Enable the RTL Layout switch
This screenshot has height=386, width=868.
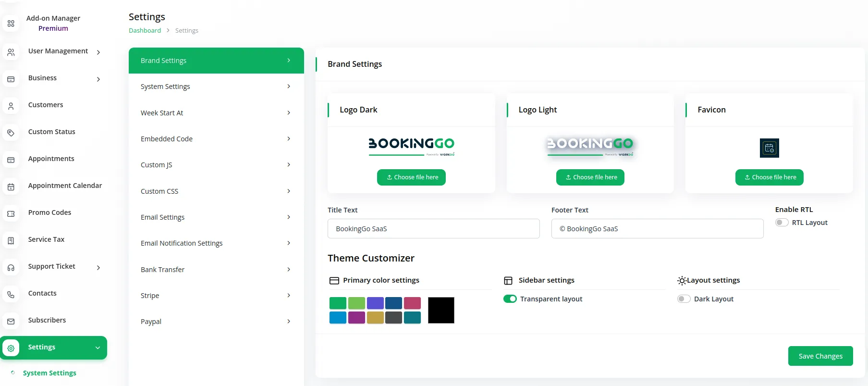782,223
